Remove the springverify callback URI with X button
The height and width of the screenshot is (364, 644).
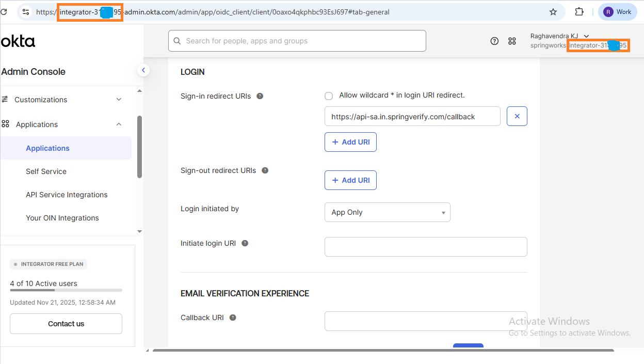(x=517, y=117)
